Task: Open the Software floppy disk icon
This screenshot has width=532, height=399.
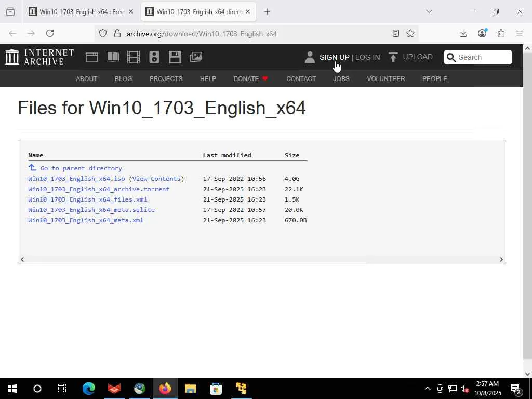Action: click(x=175, y=57)
